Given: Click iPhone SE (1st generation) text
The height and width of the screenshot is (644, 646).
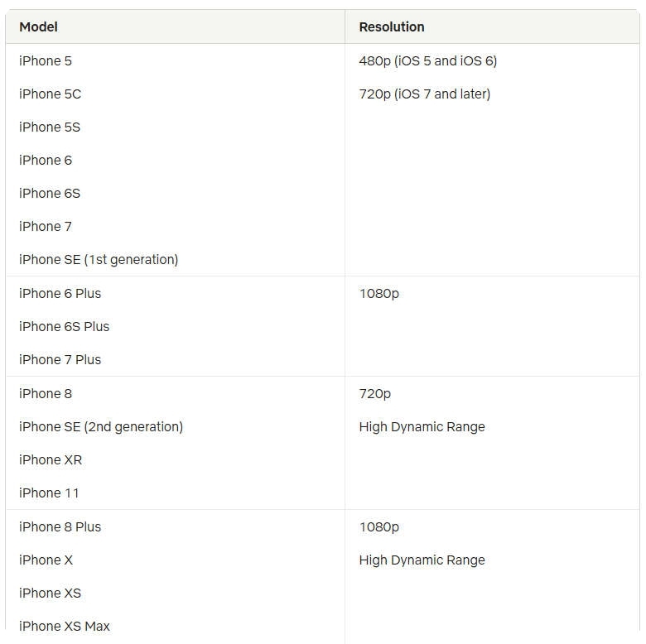Looking at the screenshot, I should coord(99,259).
